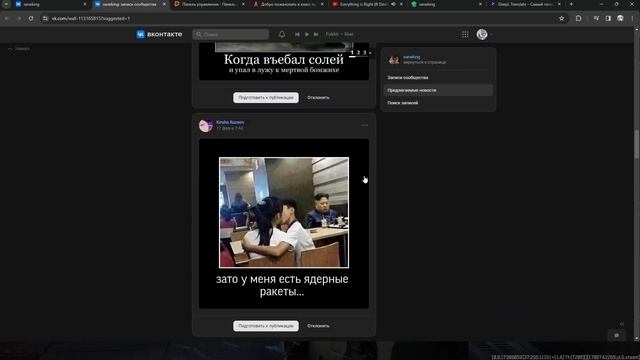The height and width of the screenshot is (360, 640).
Task: Select 'Записи сообщества' in the right menu
Action: (438, 77)
